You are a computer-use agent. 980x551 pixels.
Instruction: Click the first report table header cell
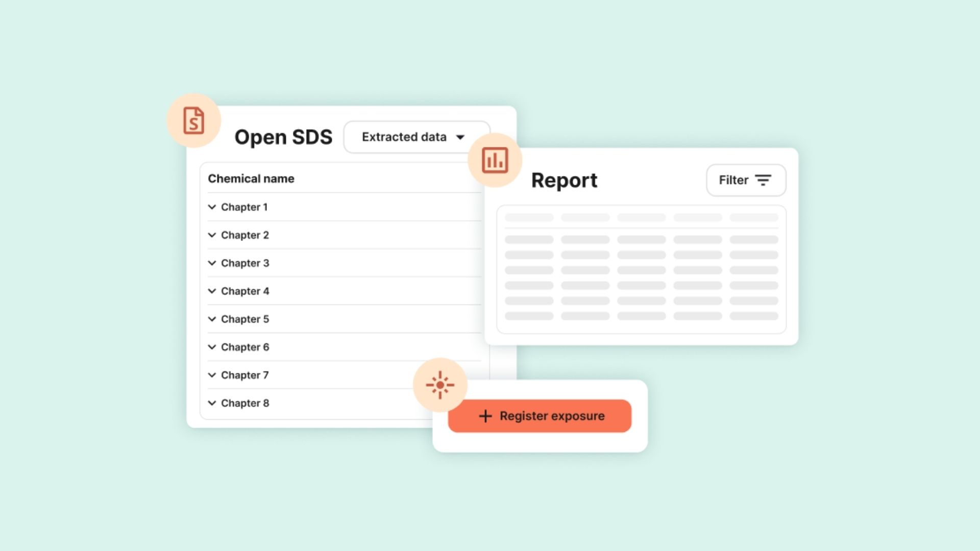coord(529,218)
